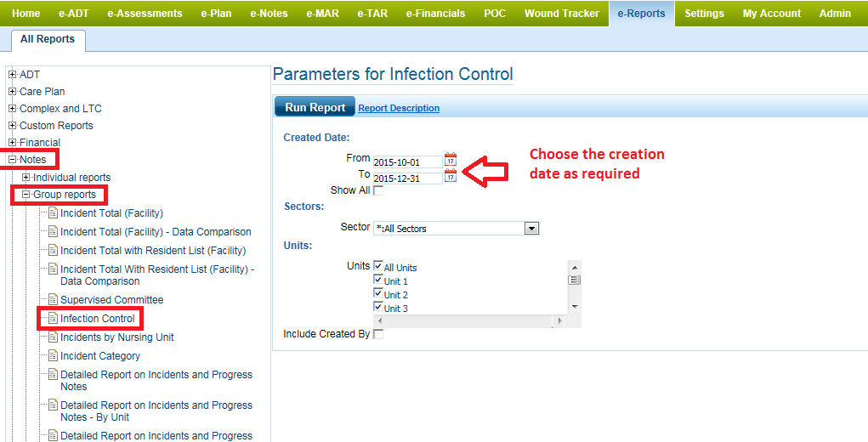Click the Supervised Committee report document icon
Viewport: 868px width, 442px height.
[x=53, y=300]
